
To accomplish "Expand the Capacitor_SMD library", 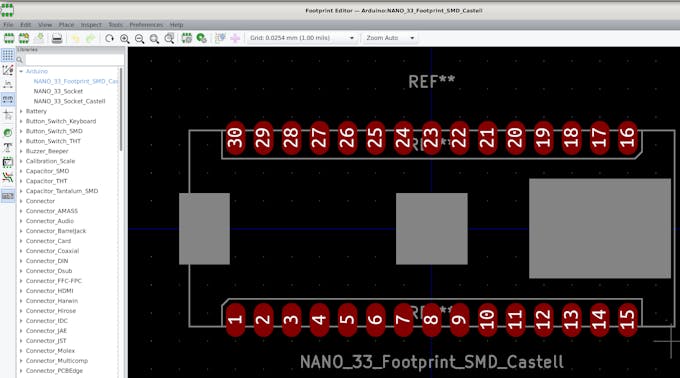I will (21, 171).
